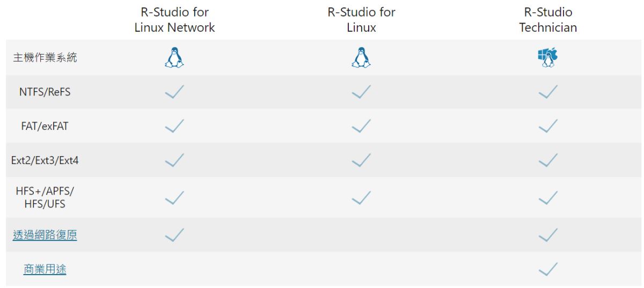This screenshot has height=288, width=644.
Task: Click FAT/exFAT checkmark for R-Studio for Linux
Action: coord(361,127)
